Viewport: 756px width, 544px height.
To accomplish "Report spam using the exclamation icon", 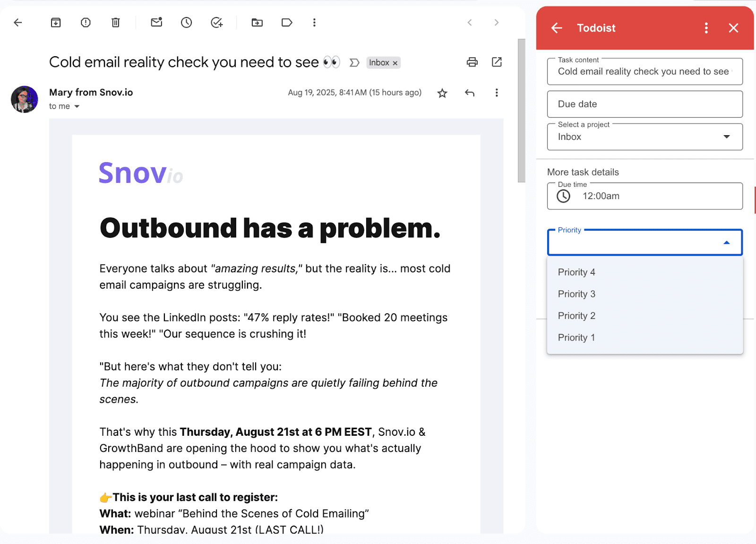I will coord(86,22).
